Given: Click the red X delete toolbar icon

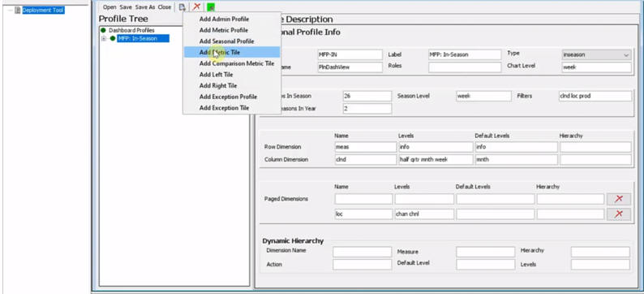Looking at the screenshot, I should pyautogui.click(x=197, y=6).
